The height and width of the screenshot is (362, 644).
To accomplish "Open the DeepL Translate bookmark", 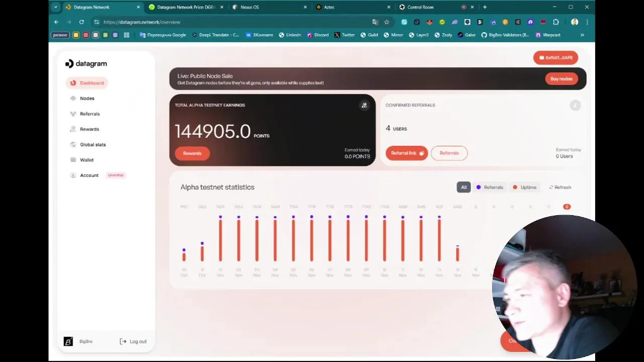I will (x=215, y=35).
